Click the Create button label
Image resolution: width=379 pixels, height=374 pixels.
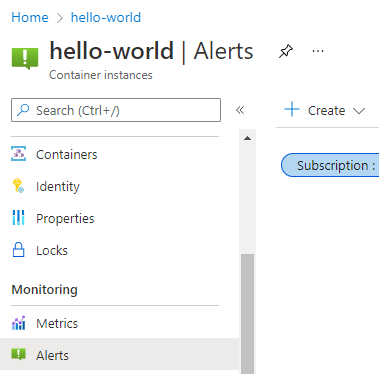[326, 110]
